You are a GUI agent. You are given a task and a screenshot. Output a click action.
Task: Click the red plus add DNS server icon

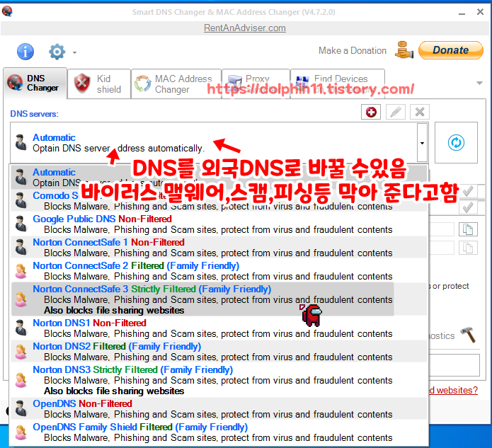click(371, 112)
